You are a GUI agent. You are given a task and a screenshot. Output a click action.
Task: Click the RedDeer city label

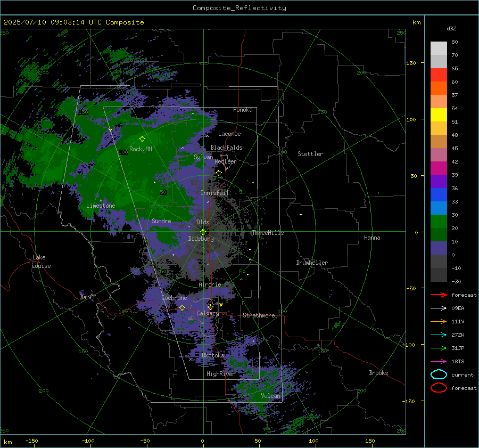coord(226,161)
